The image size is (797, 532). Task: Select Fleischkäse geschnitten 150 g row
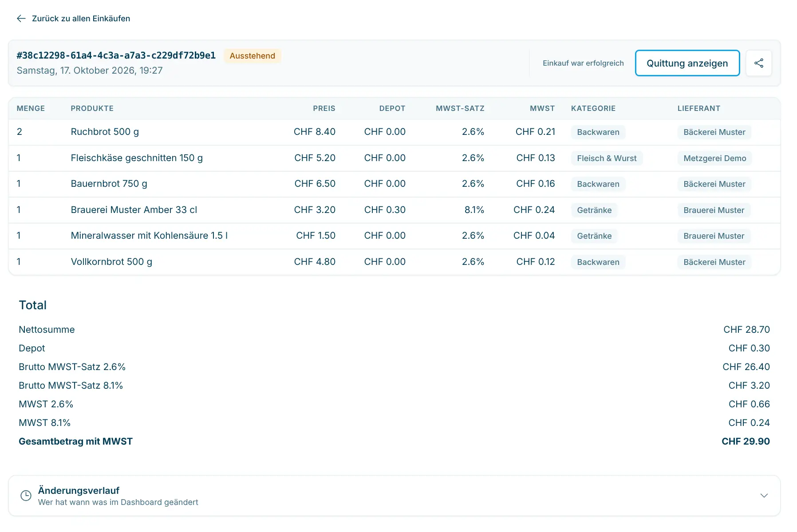point(395,158)
